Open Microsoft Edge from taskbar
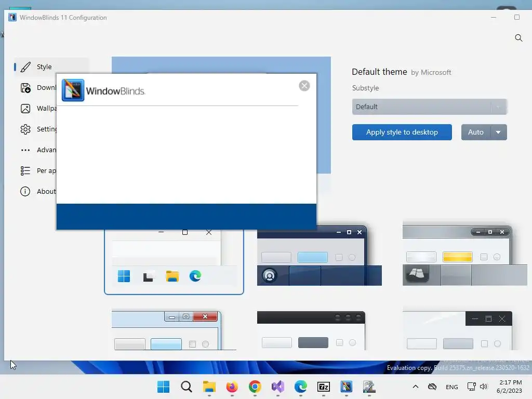Viewport: 532px width, 399px height. 301,387
